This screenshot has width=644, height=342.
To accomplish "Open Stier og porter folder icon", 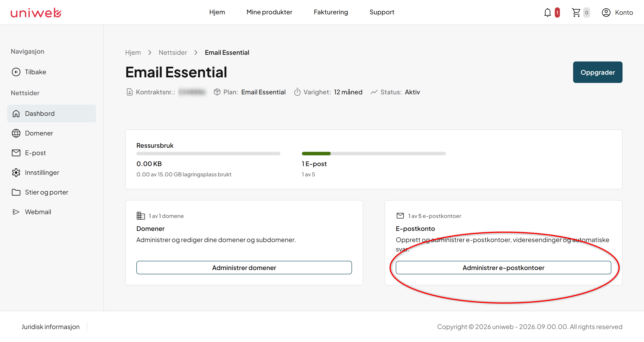I will tap(16, 192).
